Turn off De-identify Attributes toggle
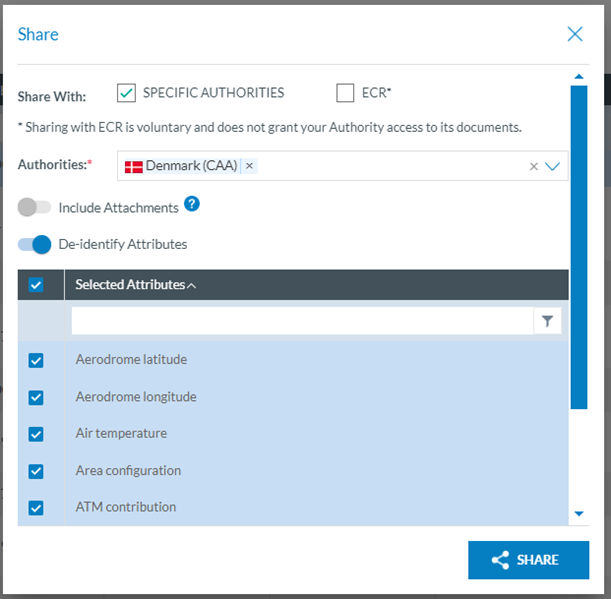 [34, 244]
